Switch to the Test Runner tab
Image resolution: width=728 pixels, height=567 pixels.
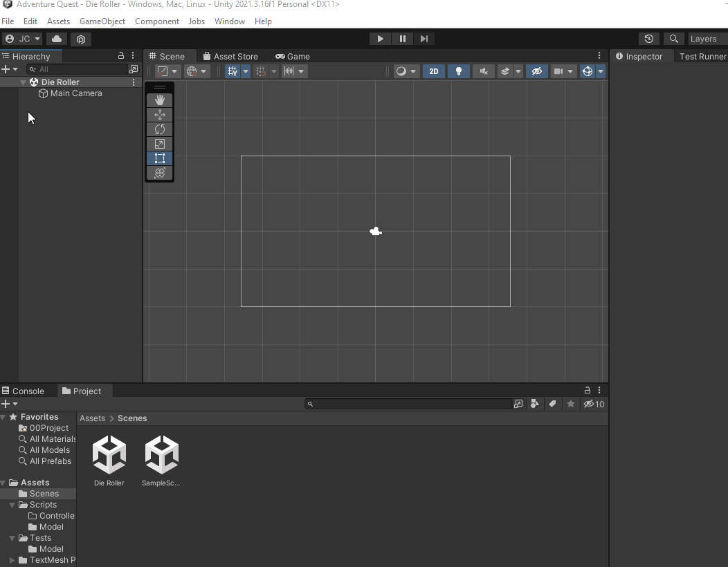click(702, 56)
